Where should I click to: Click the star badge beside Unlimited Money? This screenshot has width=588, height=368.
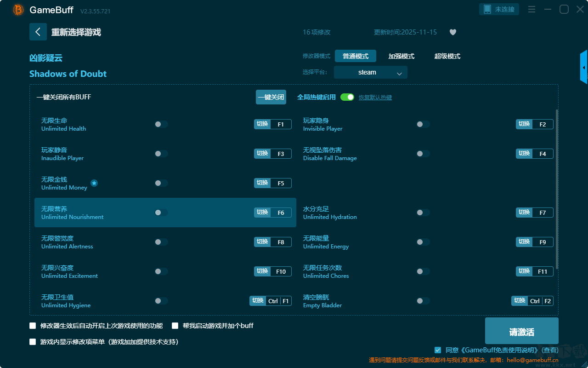point(94,183)
